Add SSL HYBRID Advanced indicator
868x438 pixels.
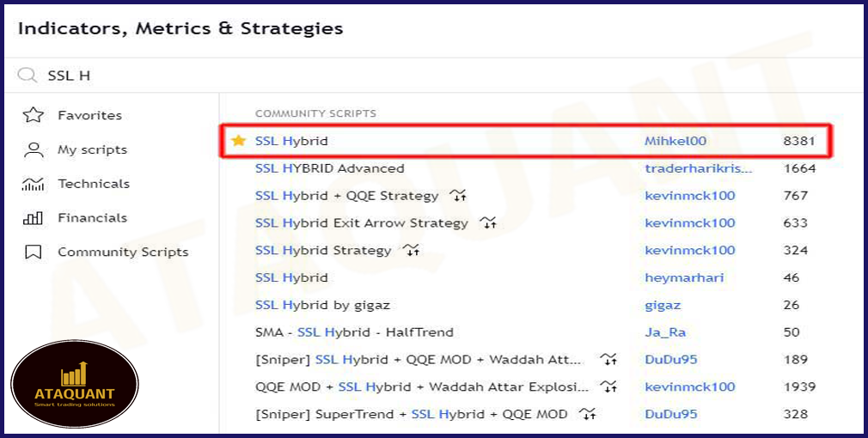tap(329, 168)
